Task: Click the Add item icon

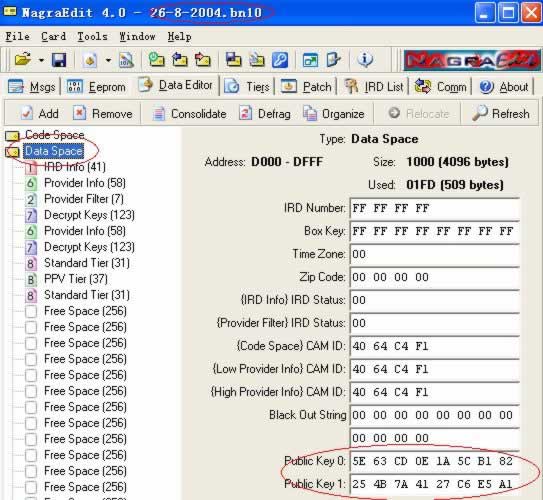Action: pyautogui.click(x=27, y=113)
